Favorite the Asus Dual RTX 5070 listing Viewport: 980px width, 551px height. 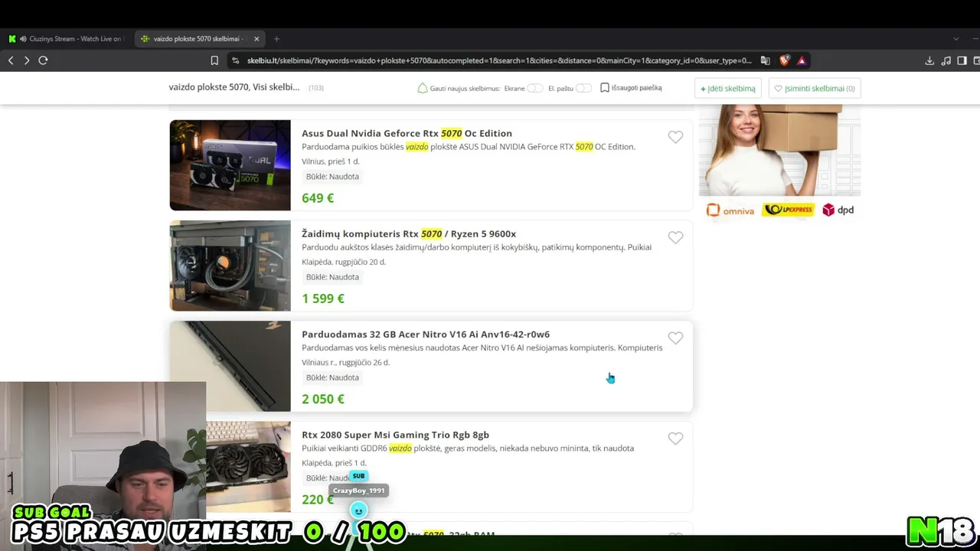pos(675,137)
